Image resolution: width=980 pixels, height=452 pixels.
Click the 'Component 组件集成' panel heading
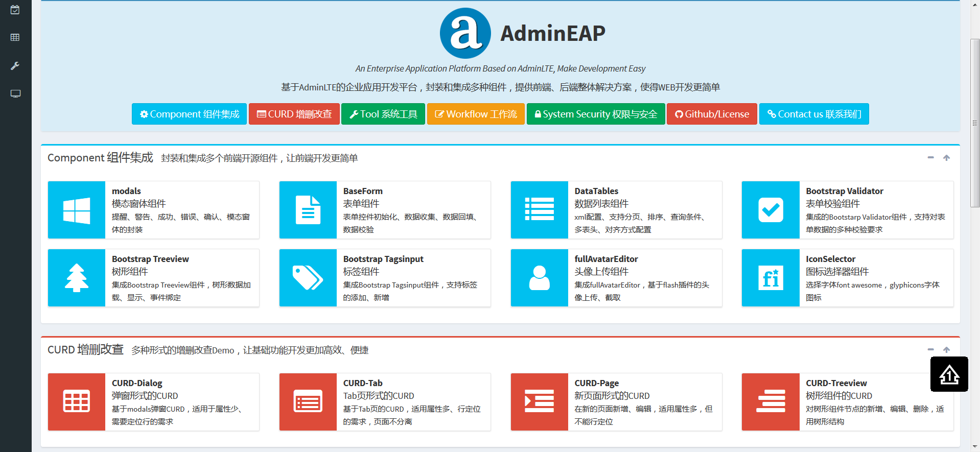[x=100, y=158]
